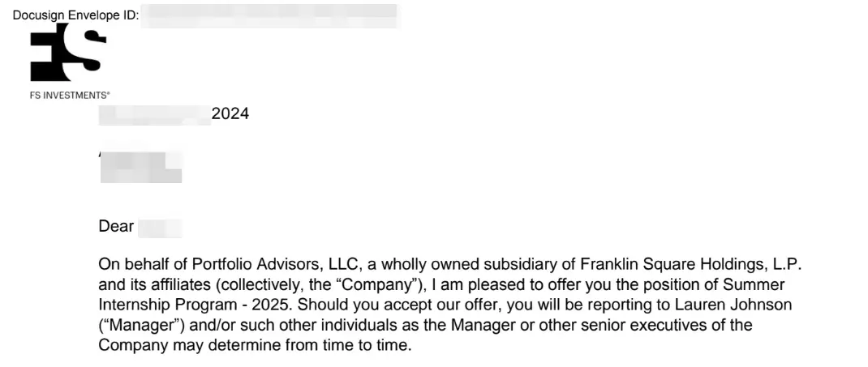
Task: Click the "FS INVESTMENTS" caption under logo
Action: point(69,96)
